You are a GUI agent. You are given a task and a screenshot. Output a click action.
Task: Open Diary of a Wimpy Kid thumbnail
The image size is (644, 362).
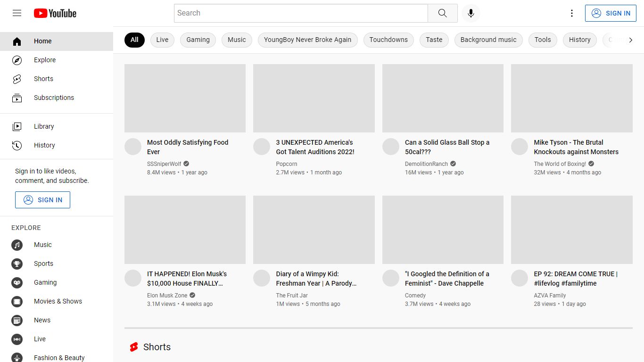(314, 230)
